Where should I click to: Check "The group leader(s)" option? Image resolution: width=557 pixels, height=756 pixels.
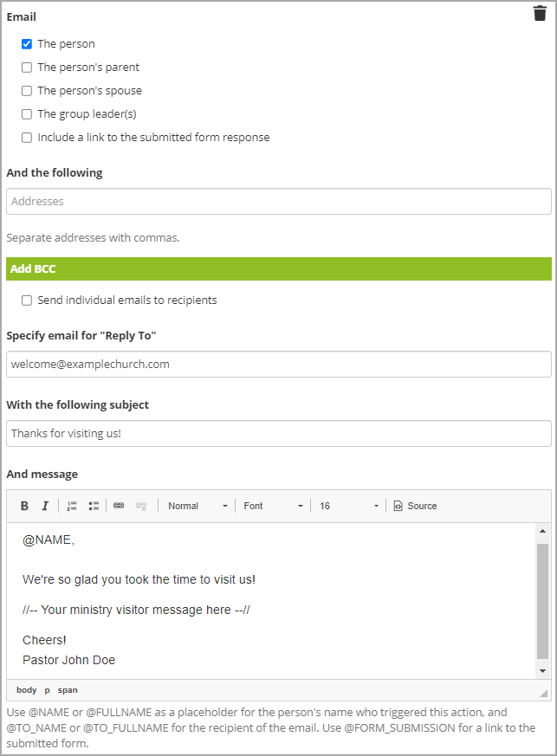27,114
